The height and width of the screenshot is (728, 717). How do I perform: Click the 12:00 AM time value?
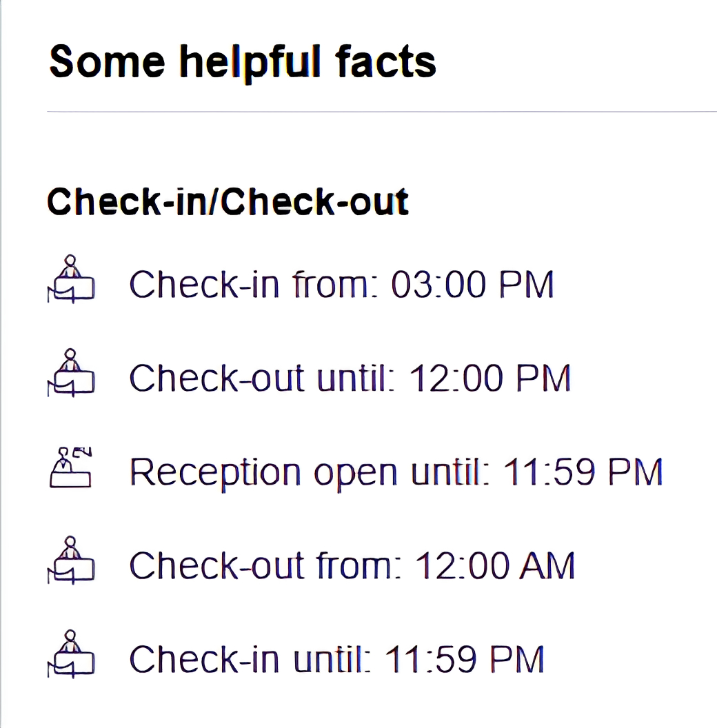click(x=494, y=565)
